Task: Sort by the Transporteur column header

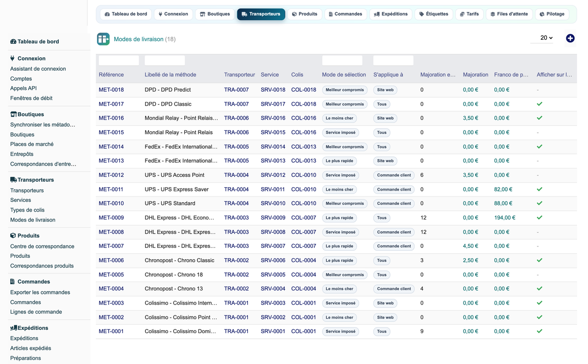Action: [240, 75]
